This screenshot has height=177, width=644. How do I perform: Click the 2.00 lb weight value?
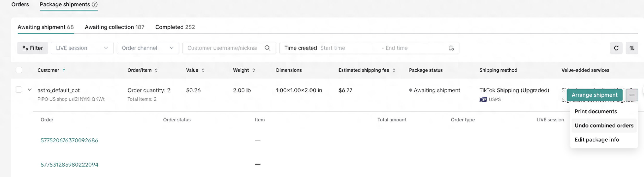pyautogui.click(x=242, y=90)
